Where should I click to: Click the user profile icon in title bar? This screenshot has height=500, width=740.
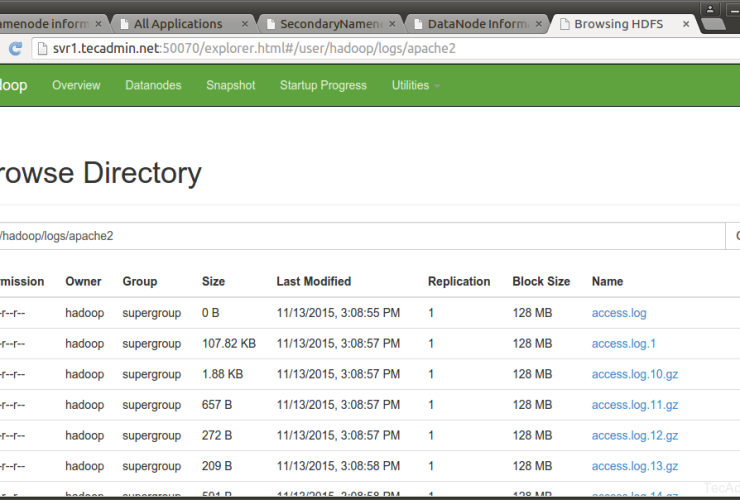(711, 9)
